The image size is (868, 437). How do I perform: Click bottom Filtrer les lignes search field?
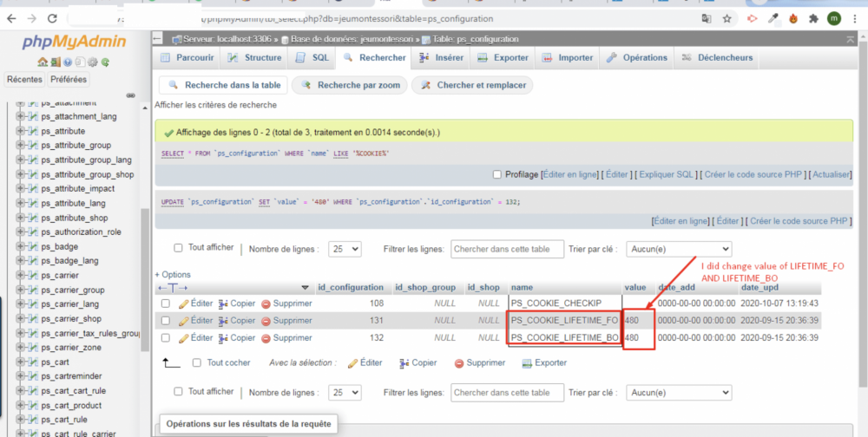[x=507, y=392]
